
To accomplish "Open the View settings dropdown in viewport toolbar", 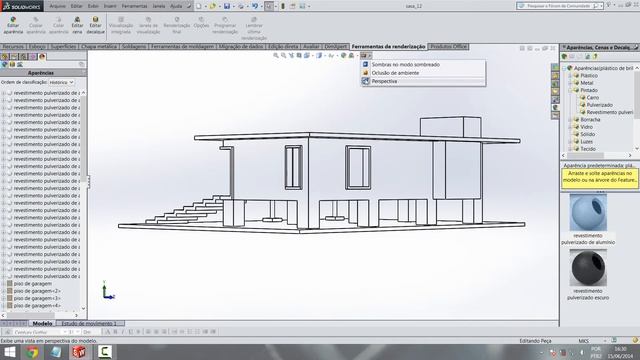I will (366, 56).
